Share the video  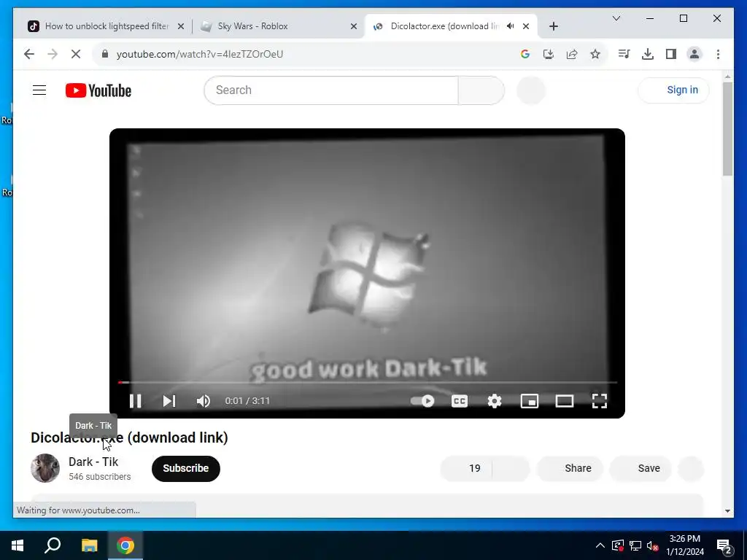(570, 469)
